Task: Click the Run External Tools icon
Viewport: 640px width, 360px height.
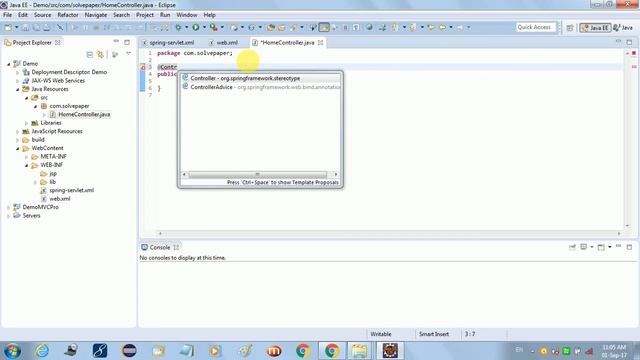Action: pyautogui.click(x=213, y=27)
